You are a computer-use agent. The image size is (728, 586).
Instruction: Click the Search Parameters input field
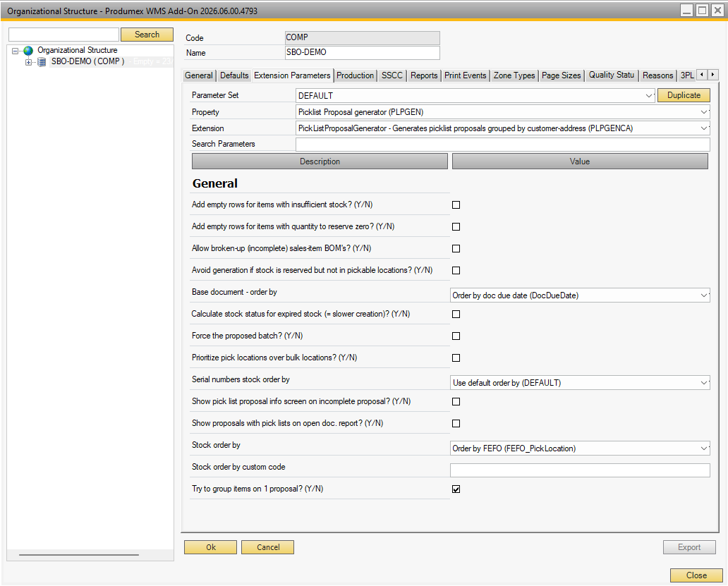pyautogui.click(x=503, y=144)
